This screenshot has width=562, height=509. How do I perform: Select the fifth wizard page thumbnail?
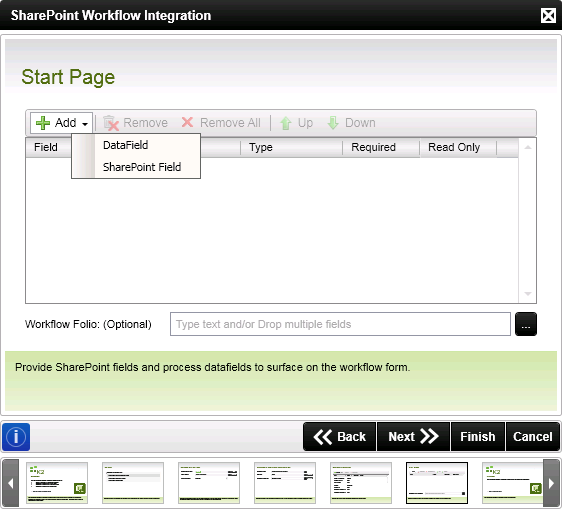coord(361,483)
